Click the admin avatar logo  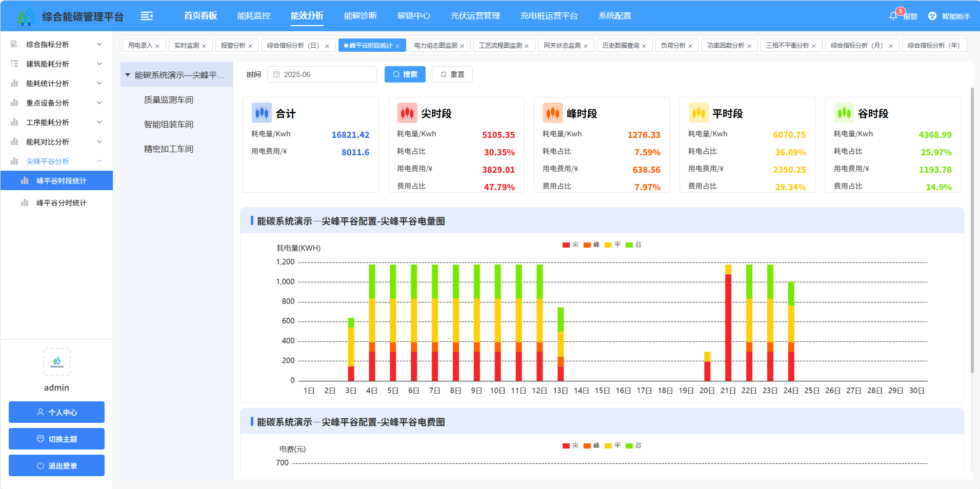point(57,362)
